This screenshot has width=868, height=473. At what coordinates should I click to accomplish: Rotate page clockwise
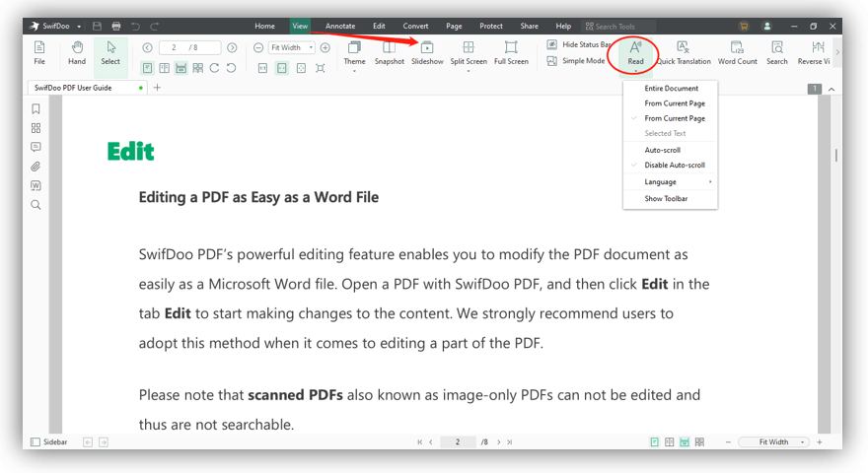tap(214, 68)
